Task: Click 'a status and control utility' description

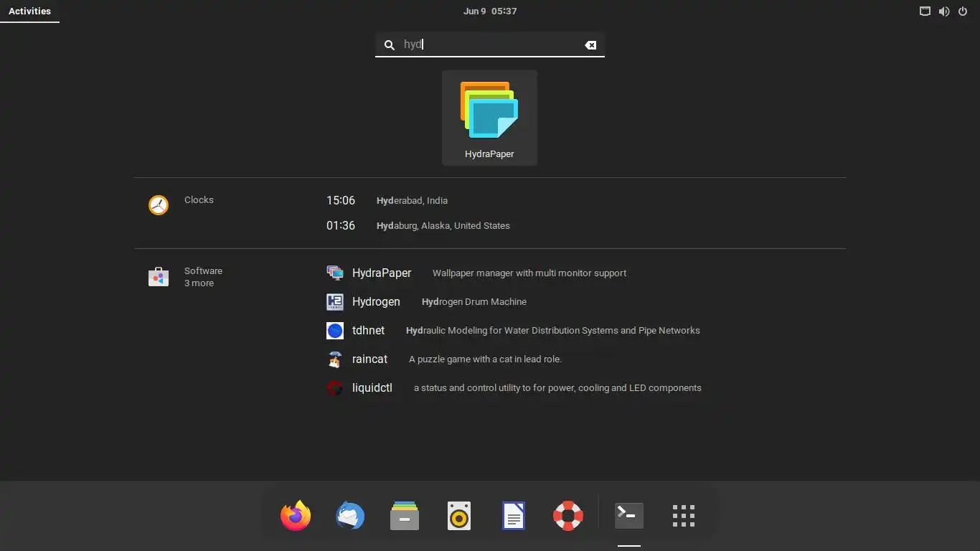Action: click(x=557, y=388)
